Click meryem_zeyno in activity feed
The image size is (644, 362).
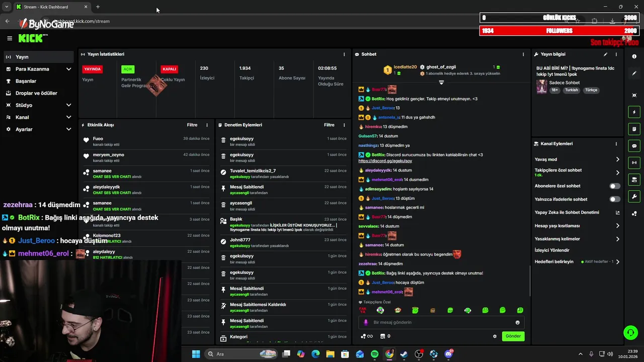(x=108, y=155)
